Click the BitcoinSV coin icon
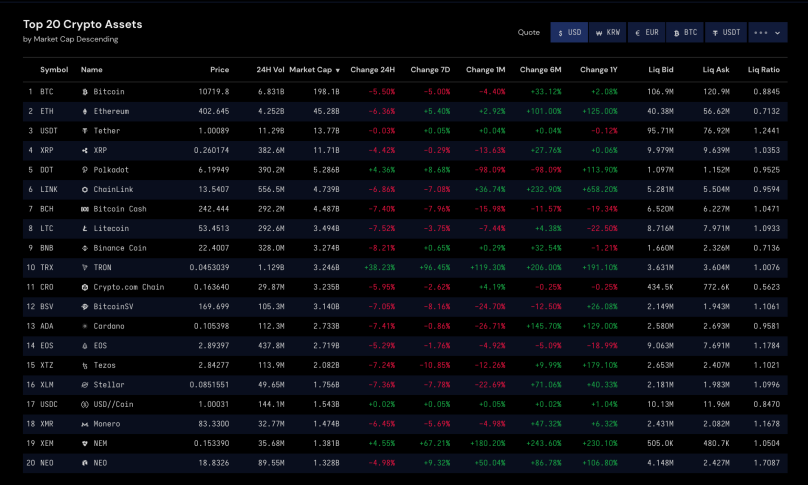This screenshot has width=808, height=485. pyautogui.click(x=85, y=307)
